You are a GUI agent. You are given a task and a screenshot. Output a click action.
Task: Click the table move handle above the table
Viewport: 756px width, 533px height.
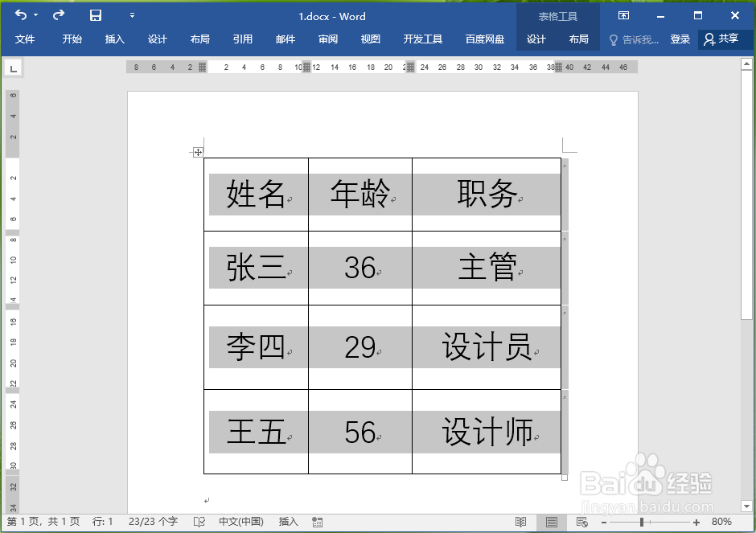click(198, 151)
